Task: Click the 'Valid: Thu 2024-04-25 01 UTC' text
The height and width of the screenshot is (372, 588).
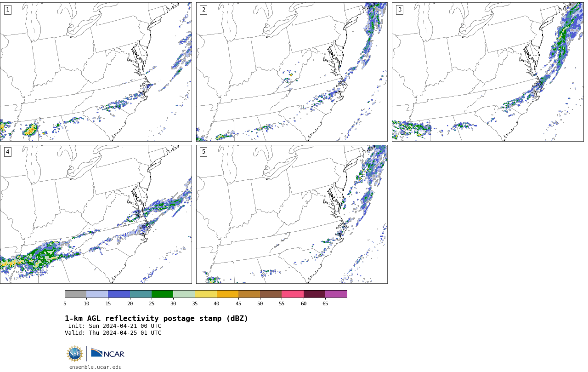Action: (113, 333)
